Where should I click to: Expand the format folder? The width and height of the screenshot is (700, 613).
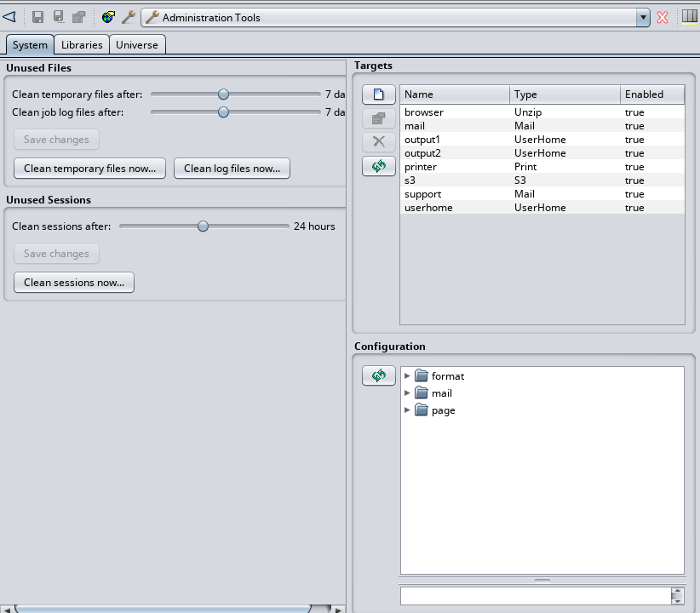coord(407,376)
